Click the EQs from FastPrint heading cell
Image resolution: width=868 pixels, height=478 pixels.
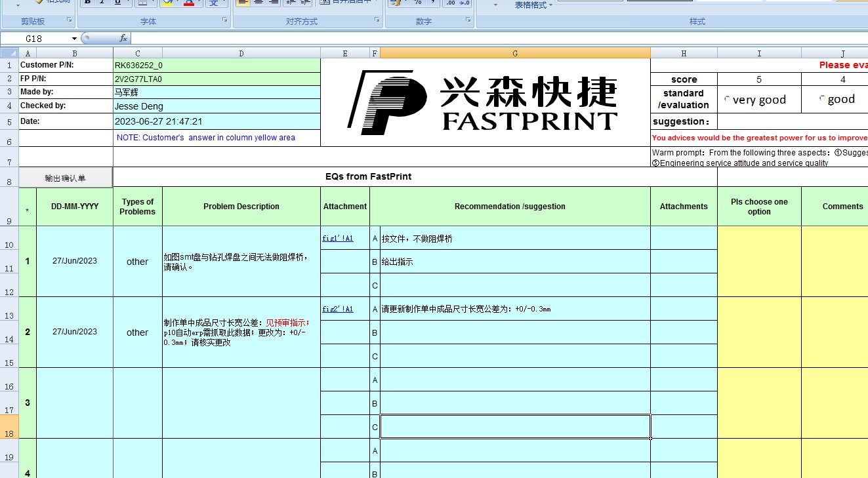415,177
